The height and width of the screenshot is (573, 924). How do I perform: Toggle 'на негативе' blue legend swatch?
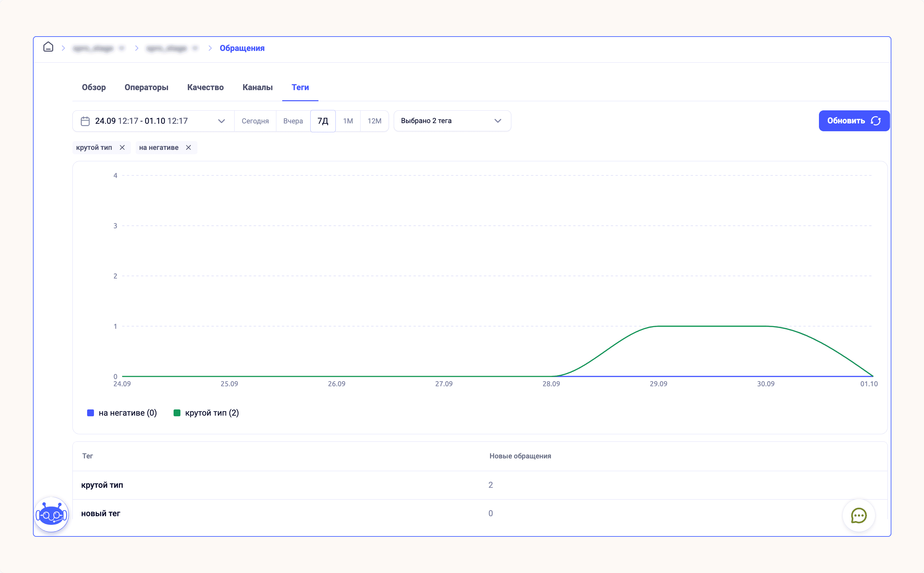90,413
